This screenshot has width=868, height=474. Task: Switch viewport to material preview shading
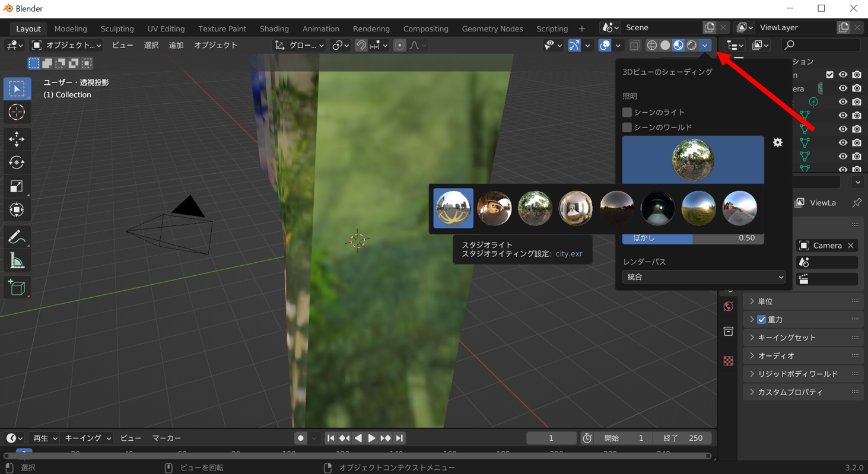[678, 45]
